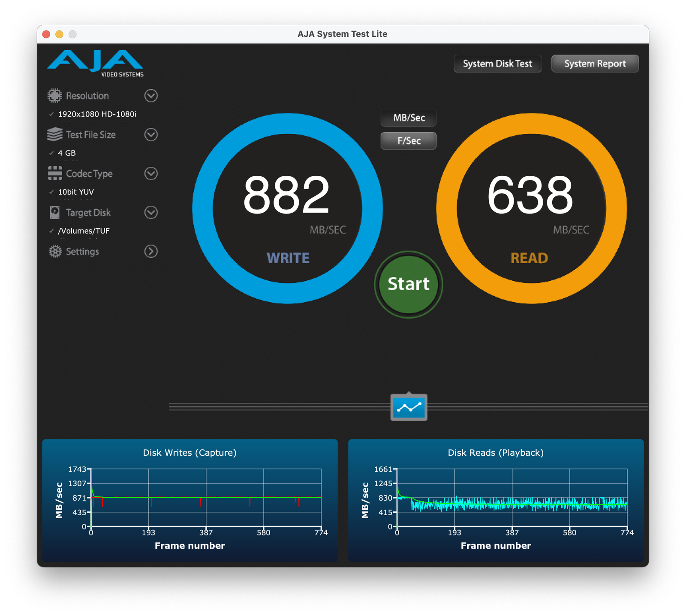Screen dimensions: 686x616
Task: Click the AJA Video Systems logo
Action: click(x=95, y=63)
